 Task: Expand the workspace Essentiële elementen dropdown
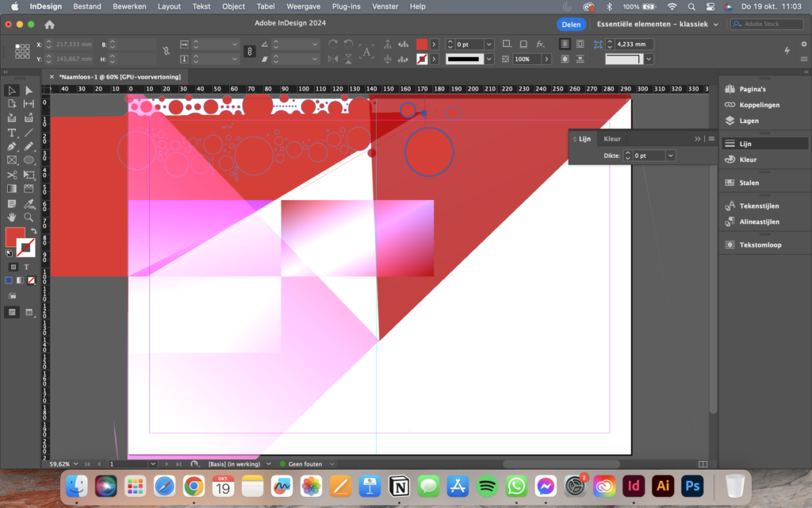(657, 25)
